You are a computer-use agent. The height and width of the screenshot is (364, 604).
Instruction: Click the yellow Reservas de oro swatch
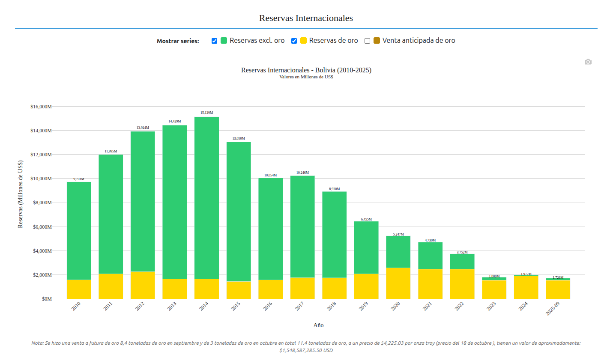click(303, 41)
